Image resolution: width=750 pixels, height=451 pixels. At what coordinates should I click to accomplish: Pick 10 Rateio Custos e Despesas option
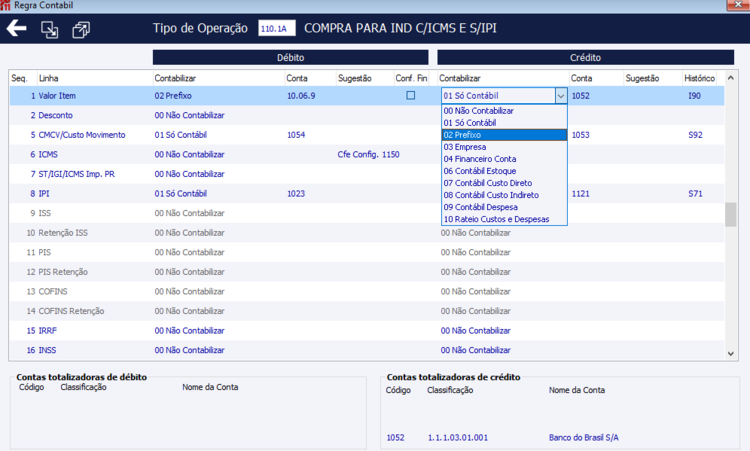[x=504, y=219]
